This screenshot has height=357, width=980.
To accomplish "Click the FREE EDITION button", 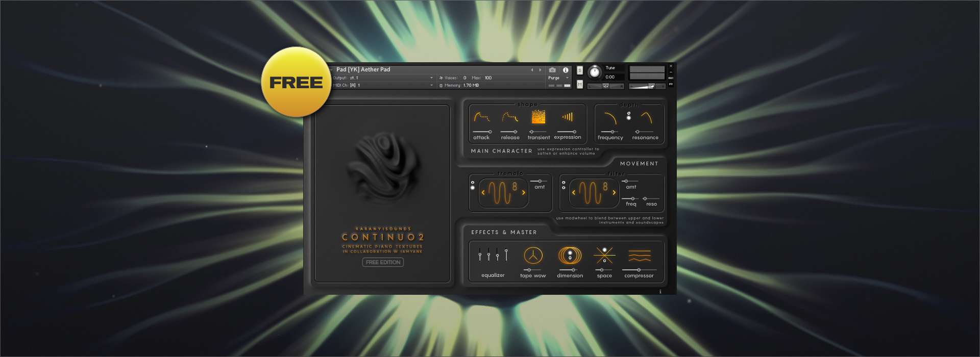I will point(383,262).
